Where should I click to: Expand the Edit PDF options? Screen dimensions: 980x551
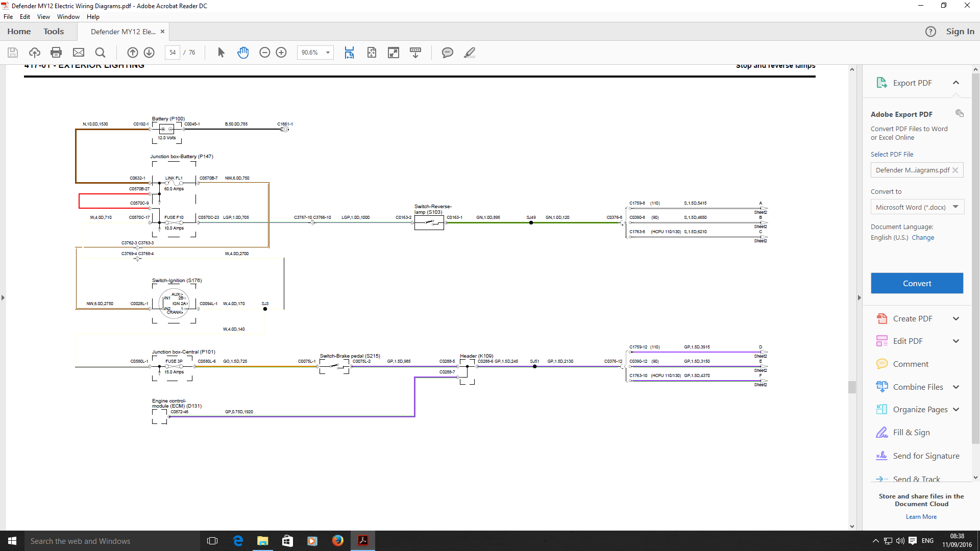[956, 341]
